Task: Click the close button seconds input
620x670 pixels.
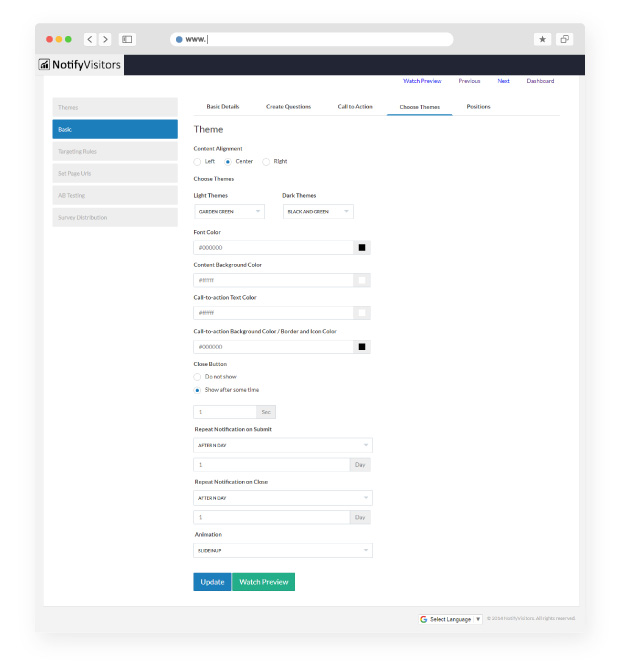Action: pyautogui.click(x=225, y=412)
